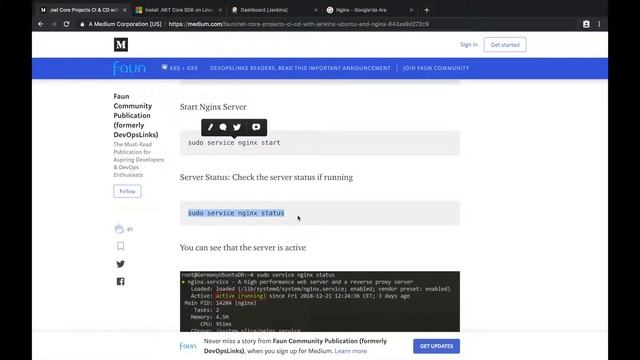The image size is (640, 360).
Task: Follow the Faun publication
Action: click(x=127, y=191)
